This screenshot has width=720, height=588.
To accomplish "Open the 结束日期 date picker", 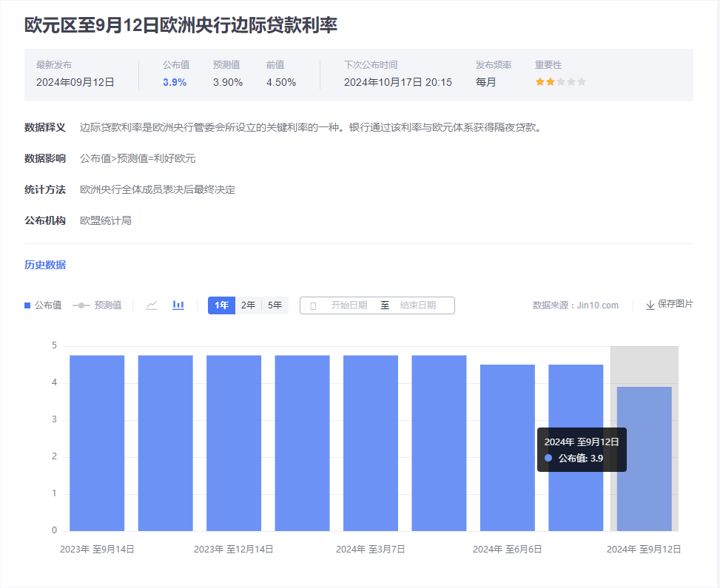I will pyautogui.click(x=417, y=305).
